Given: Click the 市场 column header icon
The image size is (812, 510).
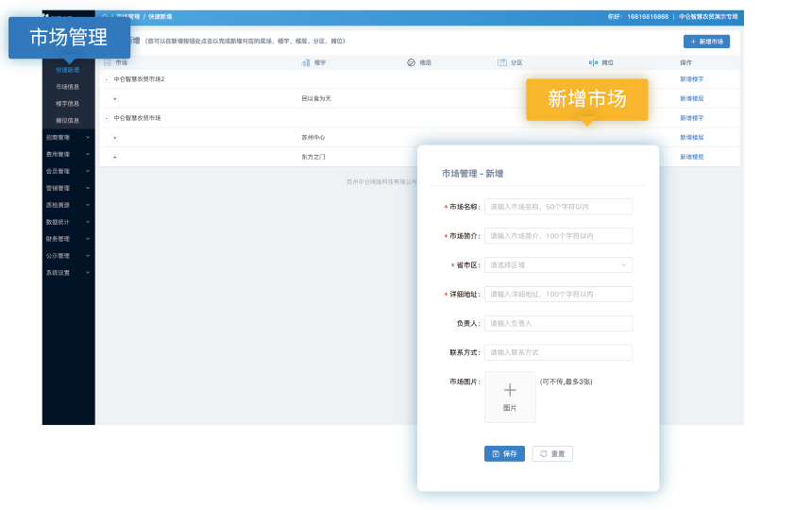Looking at the screenshot, I should (x=107, y=62).
